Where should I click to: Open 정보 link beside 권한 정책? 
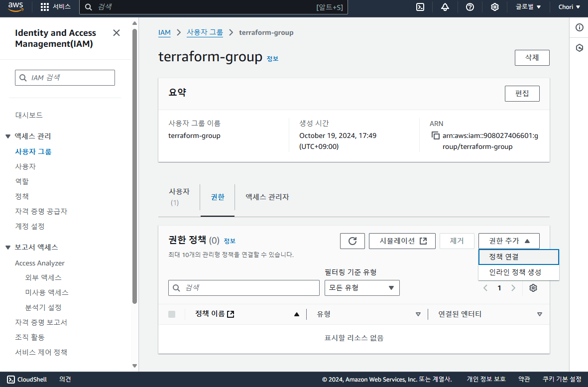click(x=230, y=241)
